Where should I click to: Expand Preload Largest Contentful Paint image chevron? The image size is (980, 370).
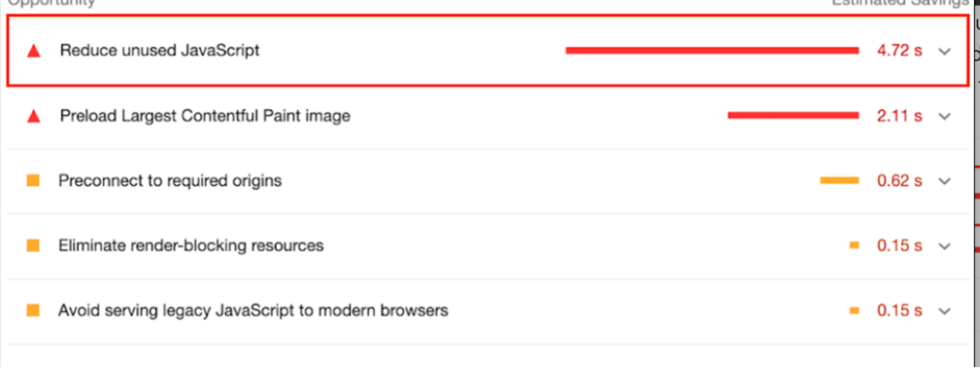[x=945, y=116]
